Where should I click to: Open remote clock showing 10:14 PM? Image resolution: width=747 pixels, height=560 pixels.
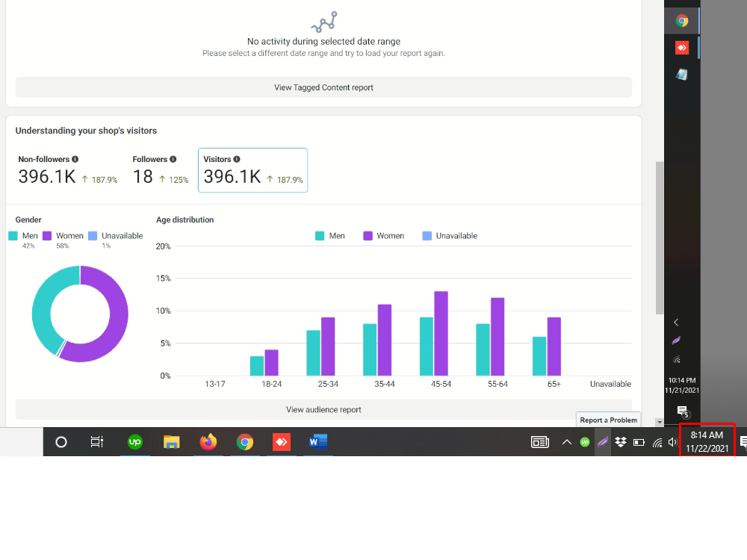coord(682,385)
